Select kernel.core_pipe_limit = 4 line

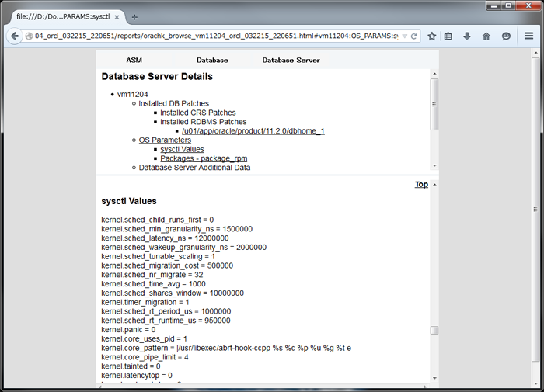[145, 357]
